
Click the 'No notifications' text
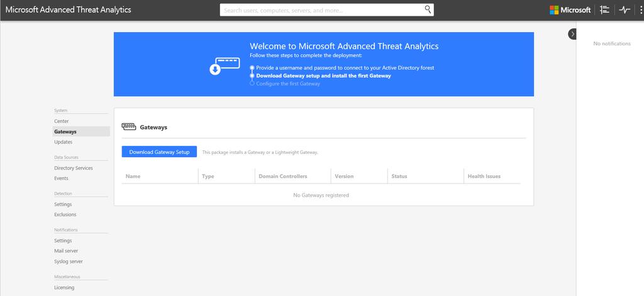click(612, 43)
